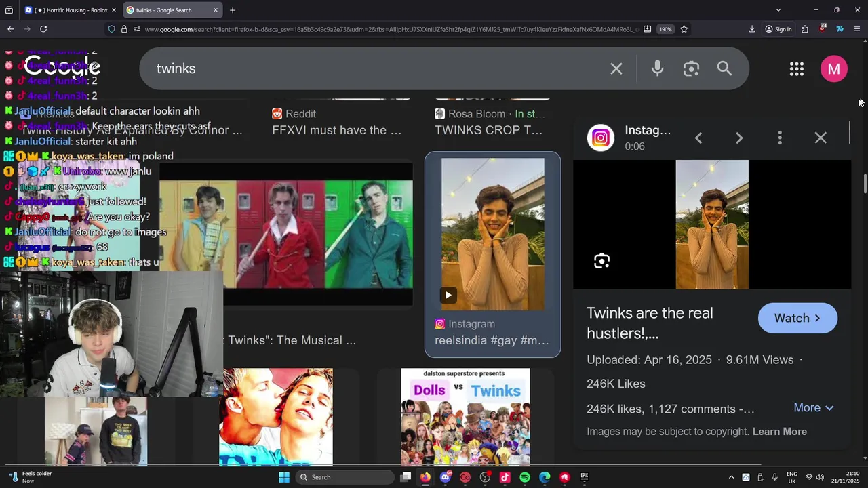Click the site padlock icon in address bar
This screenshot has width=868, height=488.
click(124, 29)
